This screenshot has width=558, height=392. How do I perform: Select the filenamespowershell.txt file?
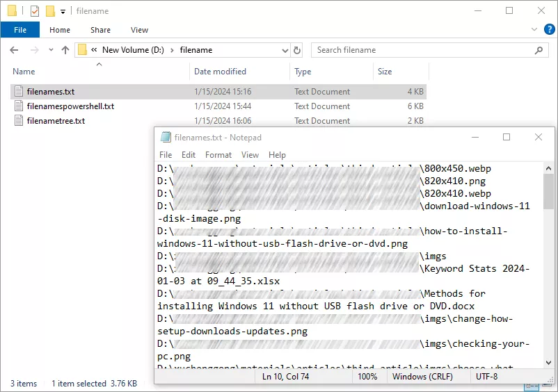[70, 106]
